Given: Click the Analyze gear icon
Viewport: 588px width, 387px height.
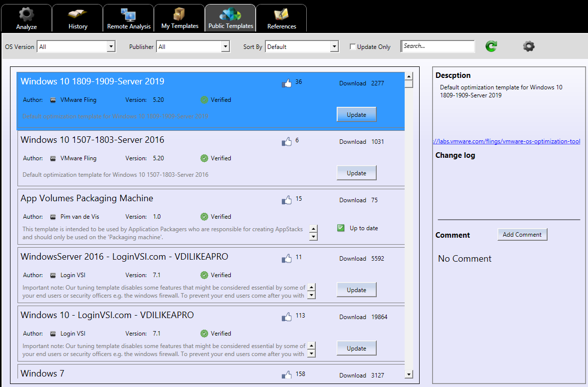Looking at the screenshot, I should click(x=26, y=14).
